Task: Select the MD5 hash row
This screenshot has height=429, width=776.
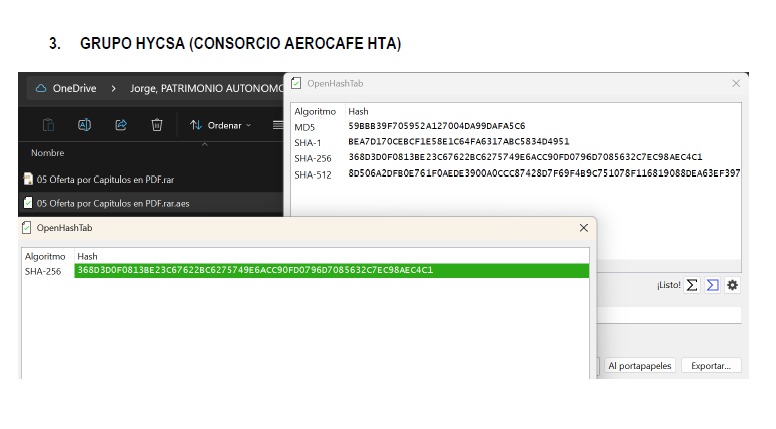Action: (x=516, y=127)
